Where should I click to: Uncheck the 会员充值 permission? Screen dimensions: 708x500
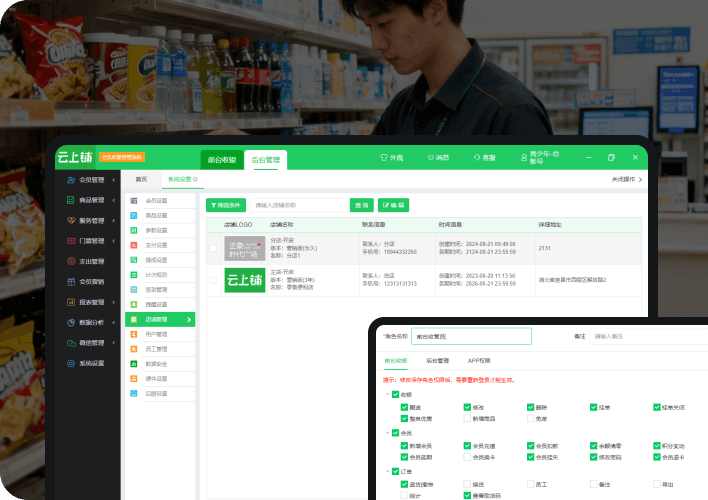coord(467,445)
